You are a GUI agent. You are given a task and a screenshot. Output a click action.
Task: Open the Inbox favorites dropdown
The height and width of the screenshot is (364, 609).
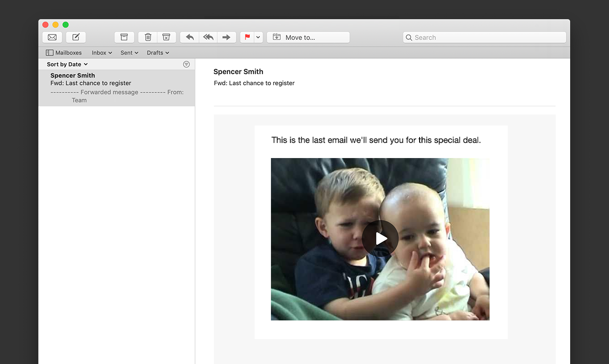pos(102,53)
